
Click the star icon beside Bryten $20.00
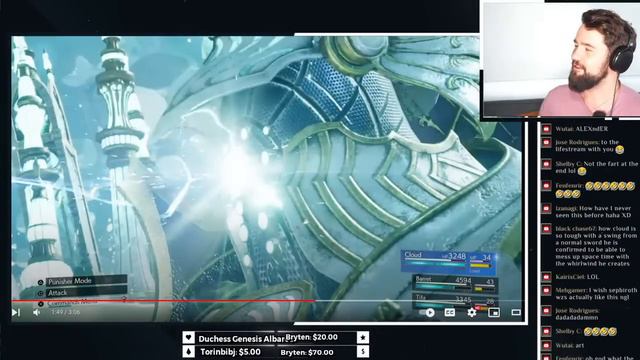(x=362, y=338)
